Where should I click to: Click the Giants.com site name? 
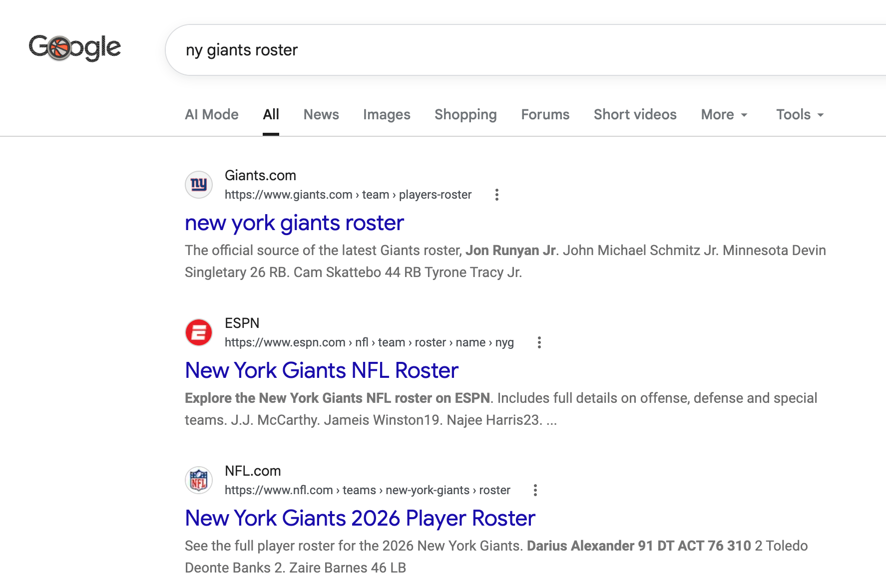point(260,176)
